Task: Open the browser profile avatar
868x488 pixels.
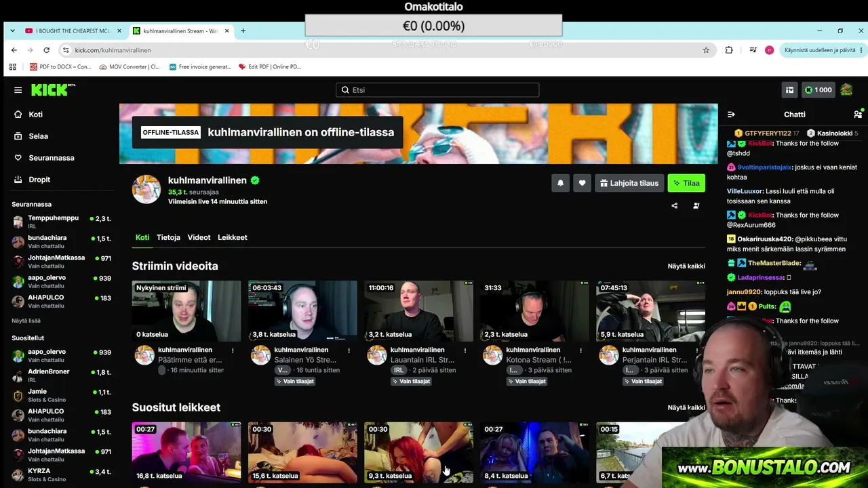Action: 769,50
